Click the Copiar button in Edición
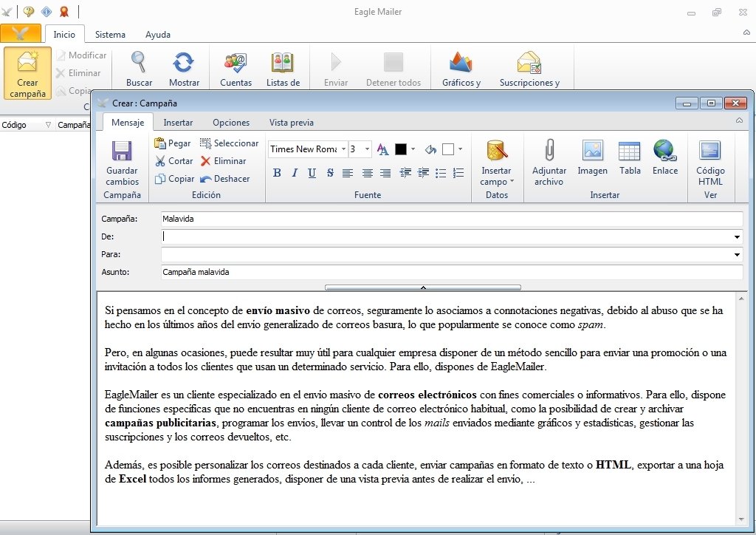756x535 pixels. click(174, 179)
